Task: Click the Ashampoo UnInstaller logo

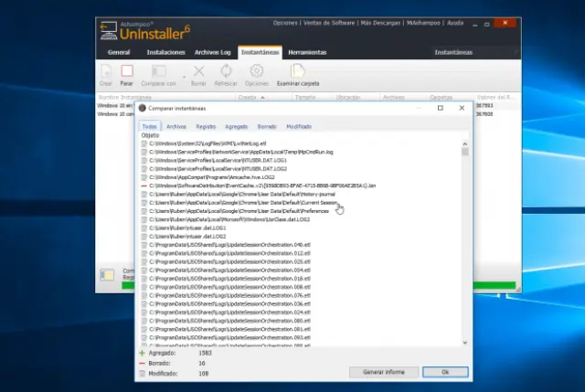Action: click(143, 30)
